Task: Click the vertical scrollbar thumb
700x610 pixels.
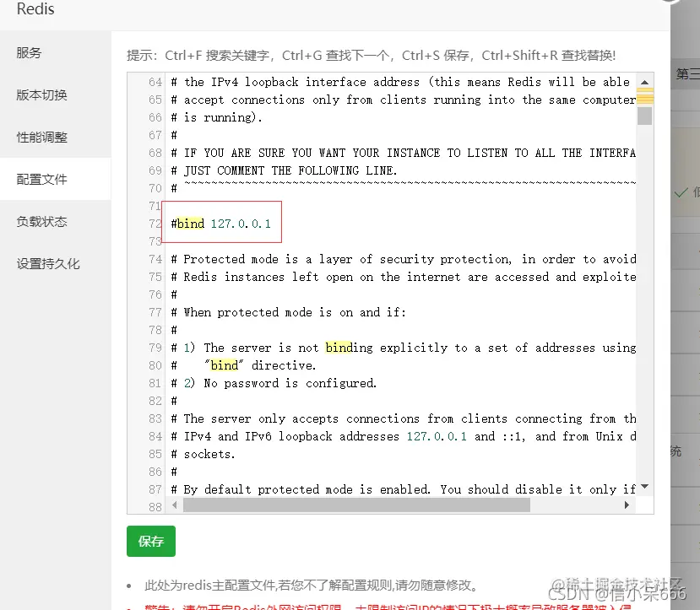Action: (644, 116)
